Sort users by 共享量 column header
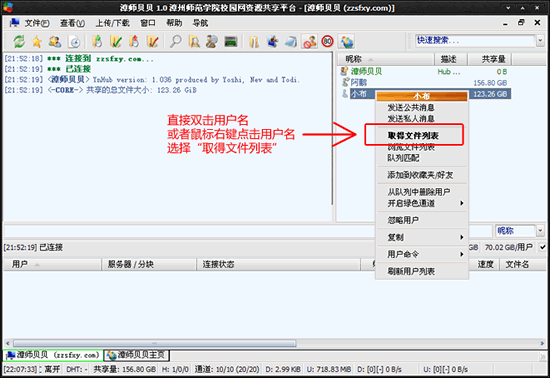 [489, 59]
